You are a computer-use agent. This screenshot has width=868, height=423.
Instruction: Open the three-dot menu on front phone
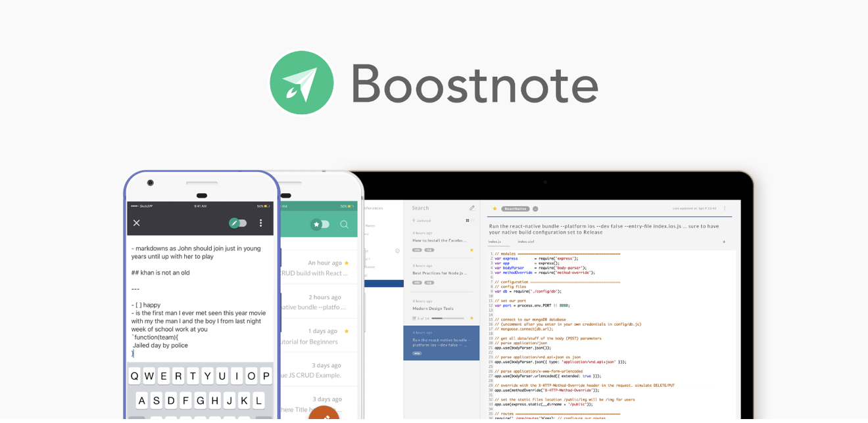tap(260, 223)
